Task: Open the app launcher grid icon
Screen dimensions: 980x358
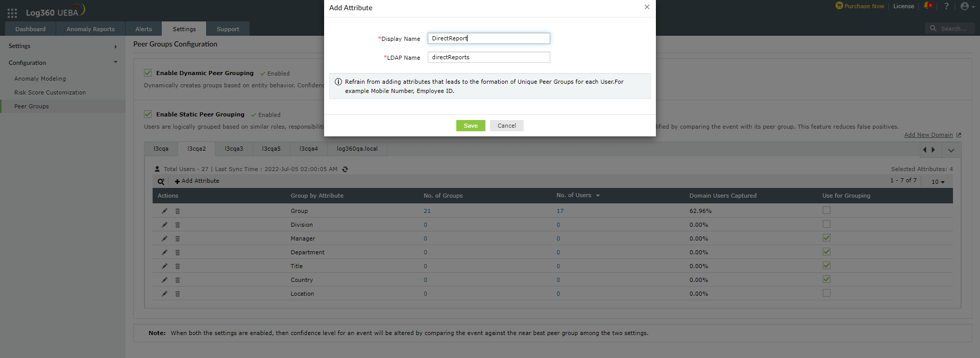Action: click(x=12, y=13)
